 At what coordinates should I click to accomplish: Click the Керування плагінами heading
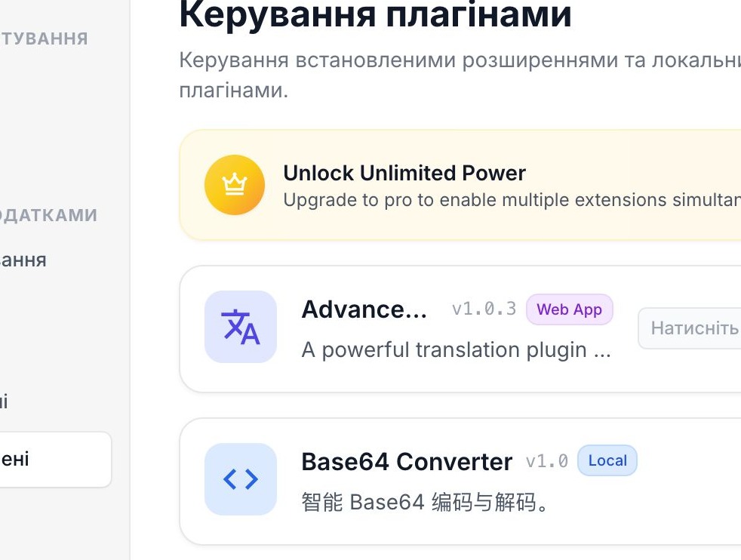pyautogui.click(x=376, y=14)
